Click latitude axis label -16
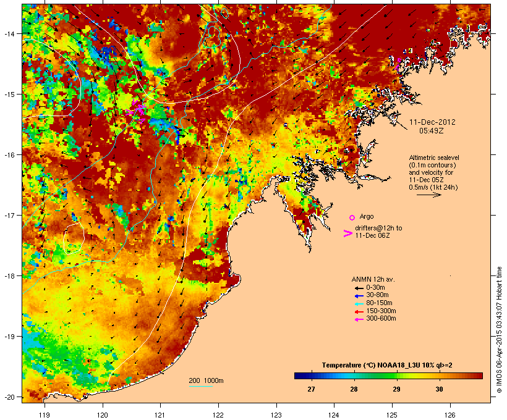The width and height of the screenshot is (507, 420). click(x=10, y=155)
